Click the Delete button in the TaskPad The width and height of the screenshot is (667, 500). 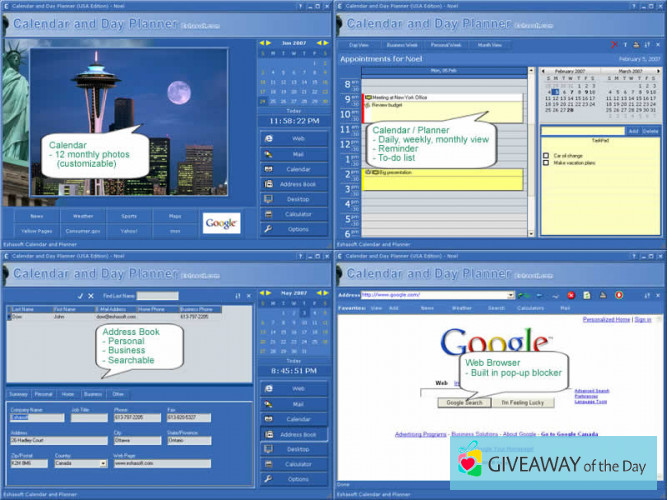[650, 131]
